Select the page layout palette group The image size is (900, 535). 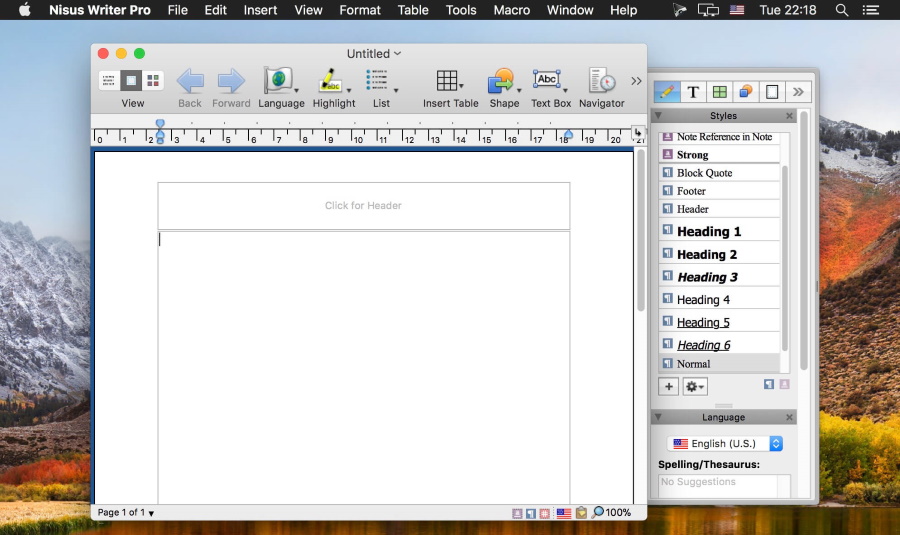tap(772, 92)
